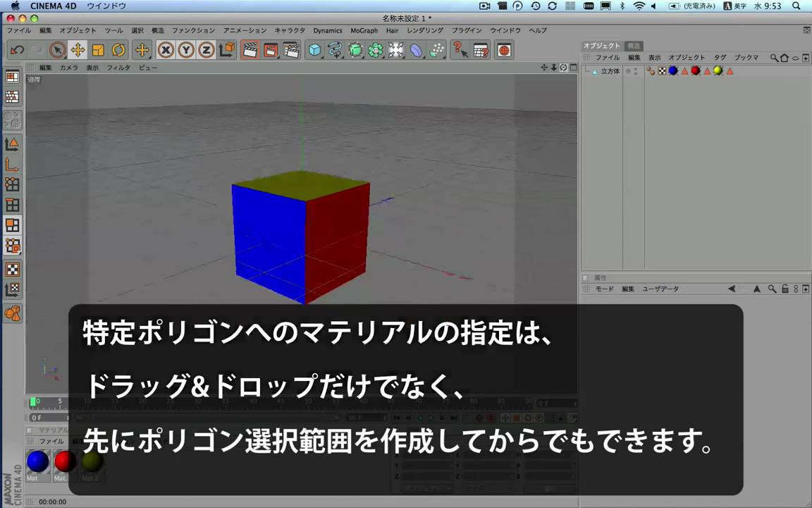Open the command help table icon

pos(481,50)
